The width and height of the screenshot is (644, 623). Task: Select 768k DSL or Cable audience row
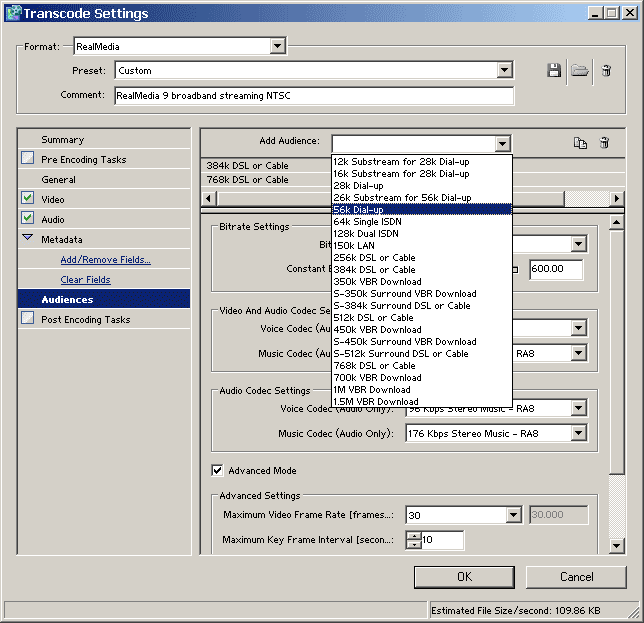coord(266,179)
